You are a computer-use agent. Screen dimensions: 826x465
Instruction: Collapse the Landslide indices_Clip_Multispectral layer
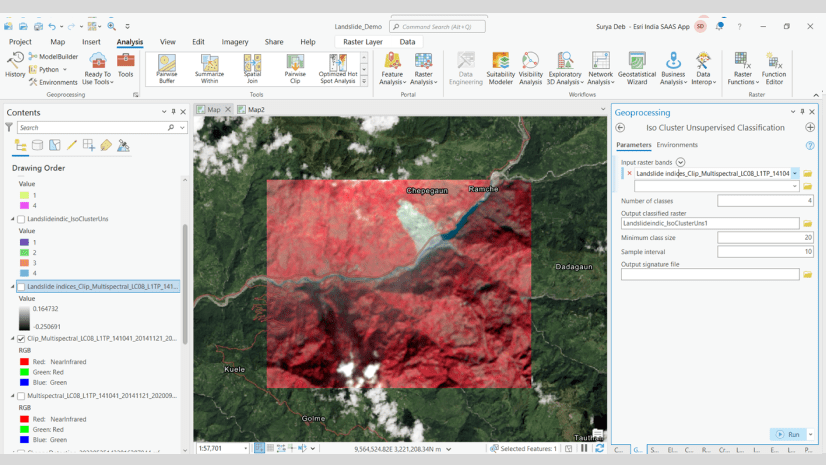(x=13, y=286)
